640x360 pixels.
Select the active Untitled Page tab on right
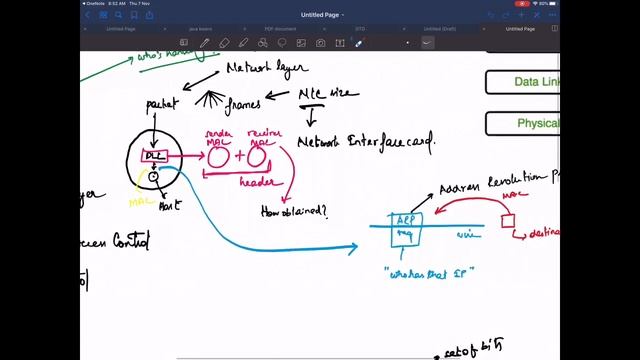(520, 29)
